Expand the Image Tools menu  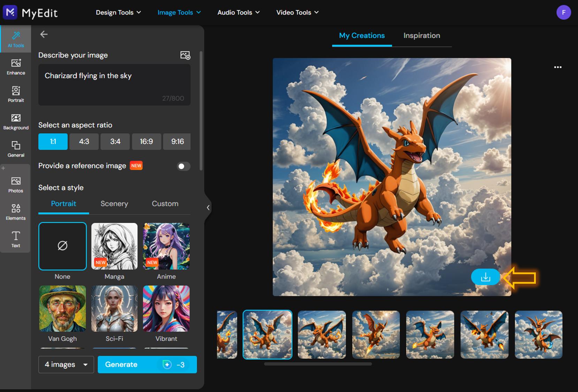[x=179, y=13]
